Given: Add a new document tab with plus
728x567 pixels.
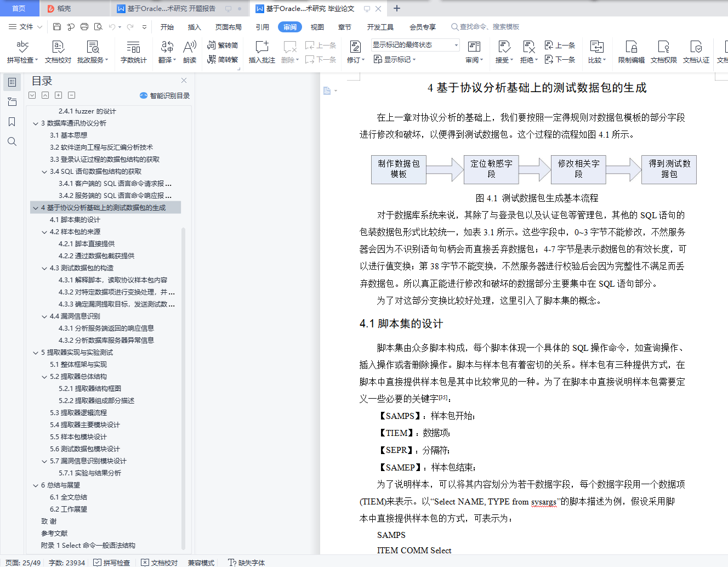Looking at the screenshot, I should click(397, 8).
